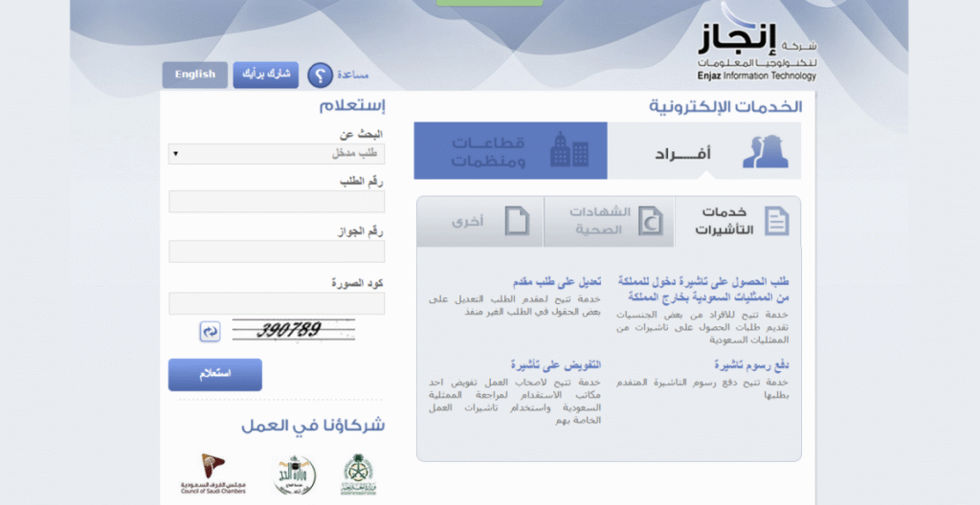Viewport: 980px width, 505px height.
Task: Click the health certificates document icon
Action: [651, 221]
